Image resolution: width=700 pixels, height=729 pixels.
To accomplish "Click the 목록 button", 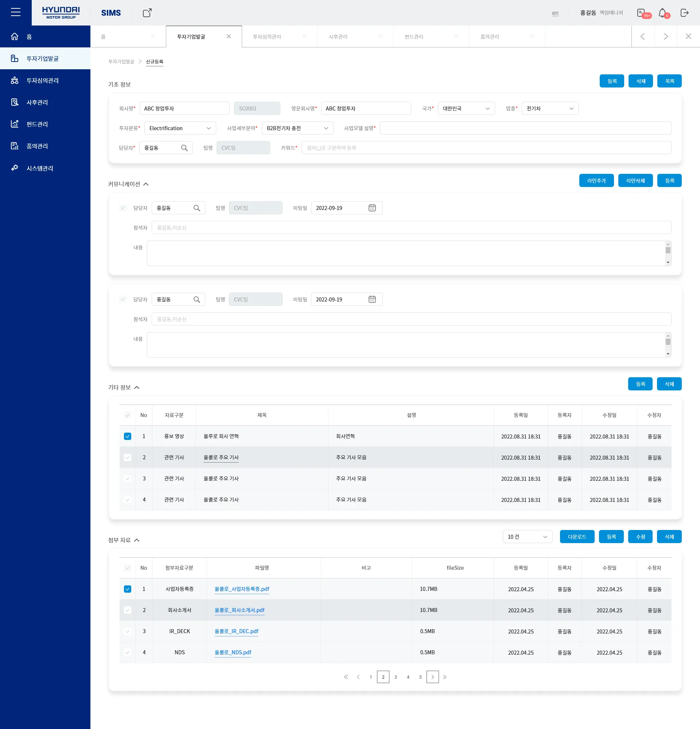I will pyautogui.click(x=669, y=81).
